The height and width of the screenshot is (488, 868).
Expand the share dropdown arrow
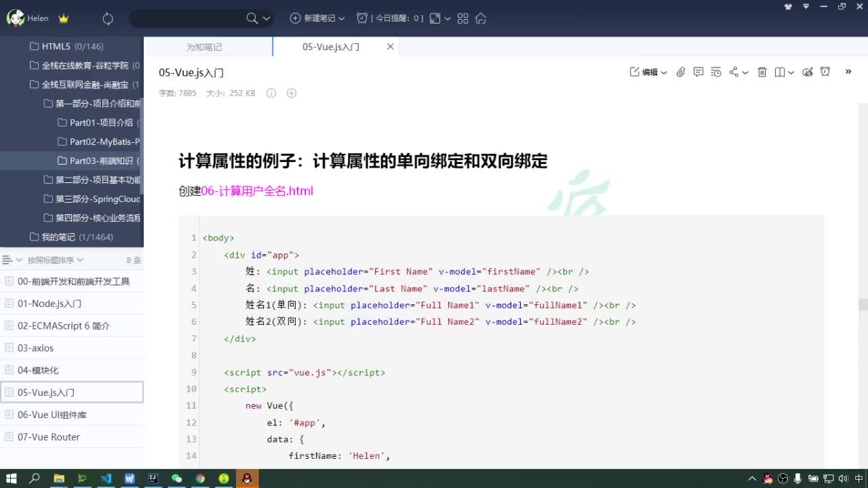pyautogui.click(x=745, y=73)
